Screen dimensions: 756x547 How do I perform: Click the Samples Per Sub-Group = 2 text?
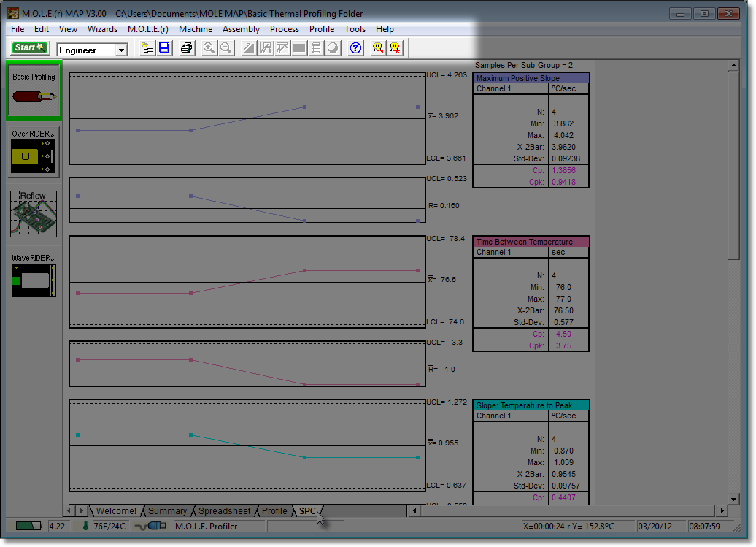[524, 65]
